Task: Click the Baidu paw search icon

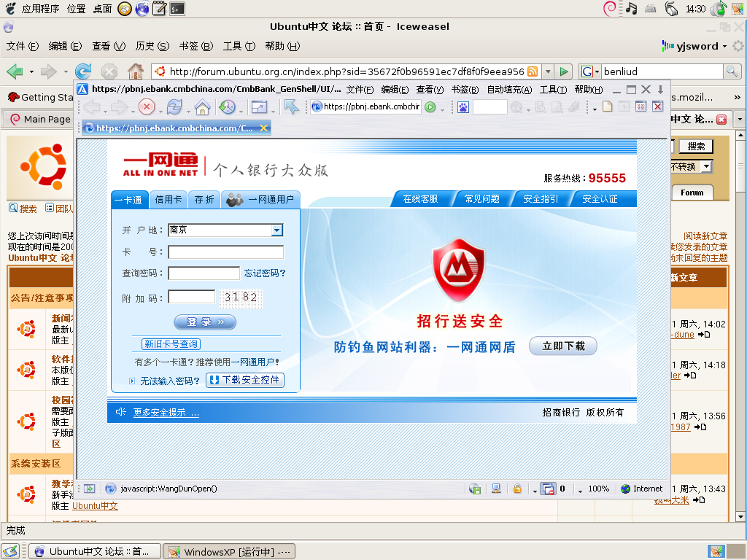Action: pyautogui.click(x=463, y=107)
